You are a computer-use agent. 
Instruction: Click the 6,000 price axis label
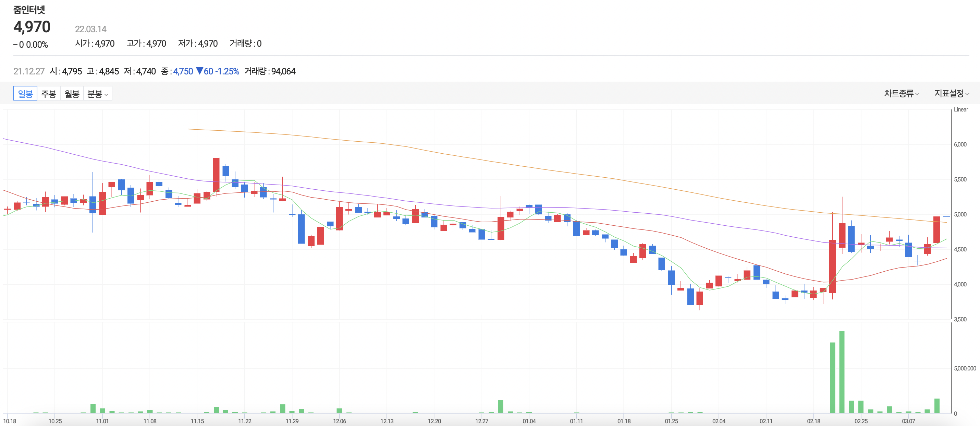tap(960, 144)
